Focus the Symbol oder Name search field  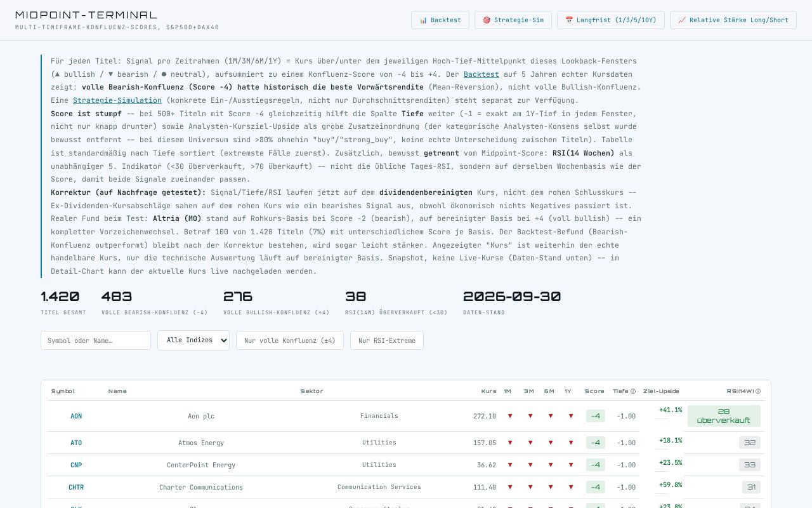96,340
